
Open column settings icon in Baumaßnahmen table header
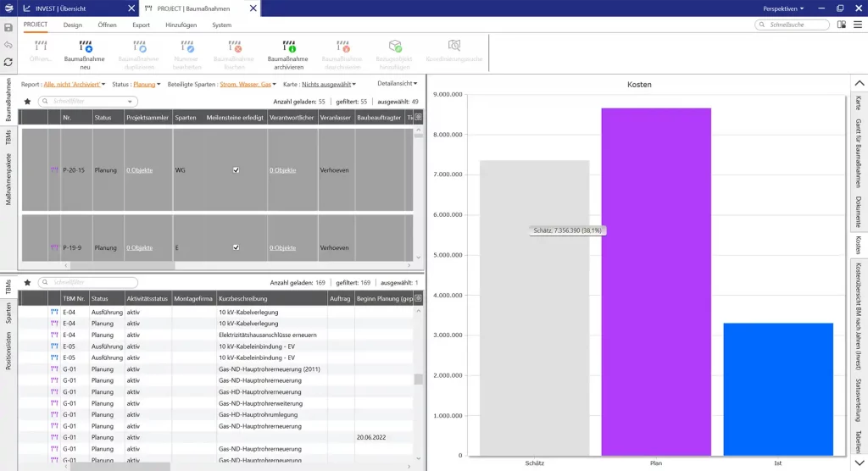point(417,117)
